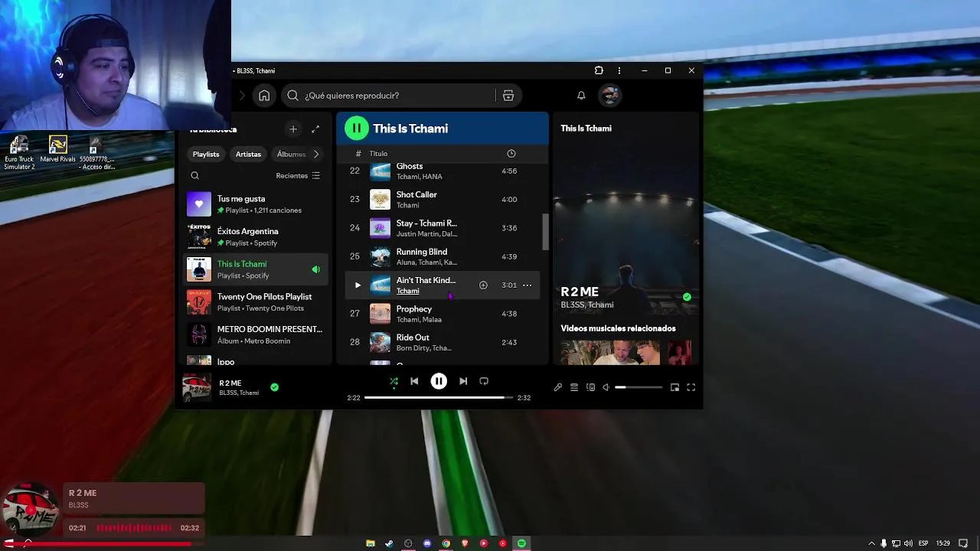Play track 23 'Shot Caller'
980x551 pixels.
point(443,200)
